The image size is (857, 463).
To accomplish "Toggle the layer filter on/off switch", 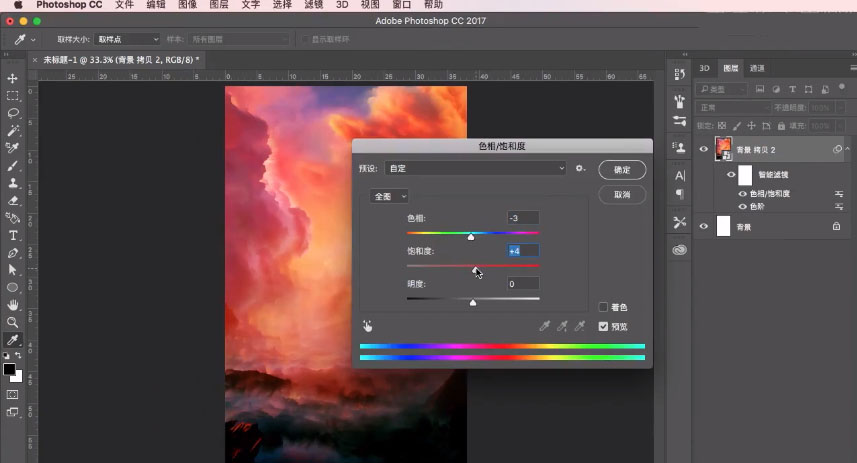I will 842,87.
